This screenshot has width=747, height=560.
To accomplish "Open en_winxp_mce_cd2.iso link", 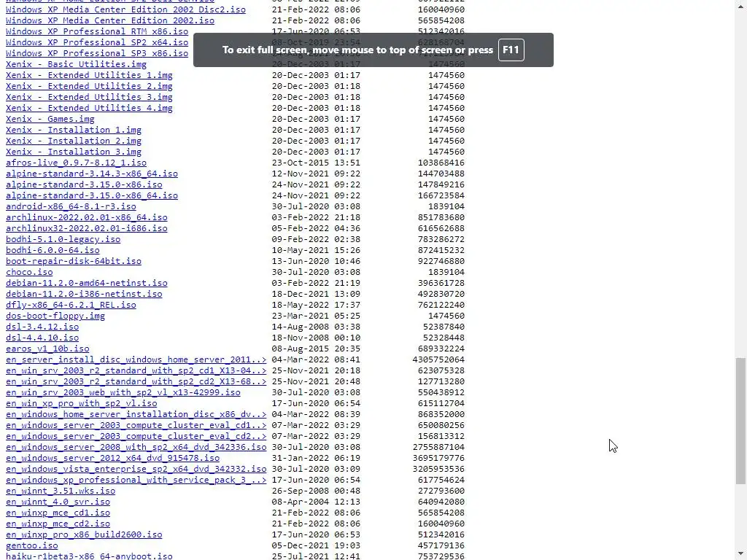I will (58, 524).
